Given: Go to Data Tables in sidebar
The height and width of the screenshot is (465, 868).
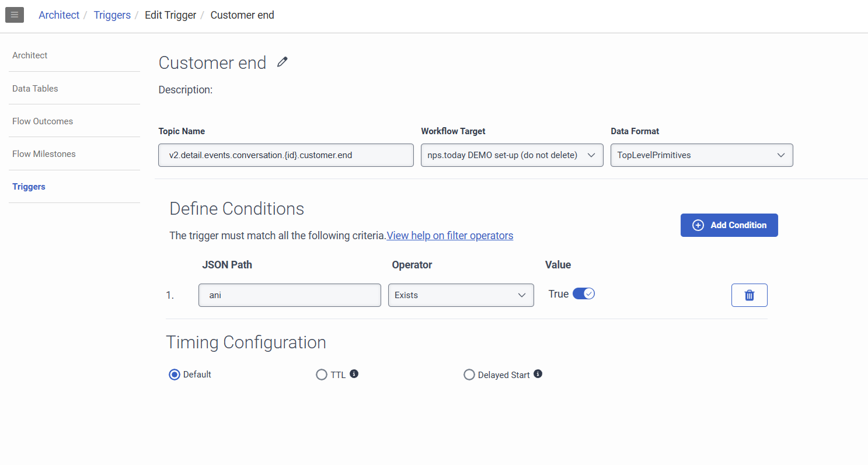Looking at the screenshot, I should 35,89.
